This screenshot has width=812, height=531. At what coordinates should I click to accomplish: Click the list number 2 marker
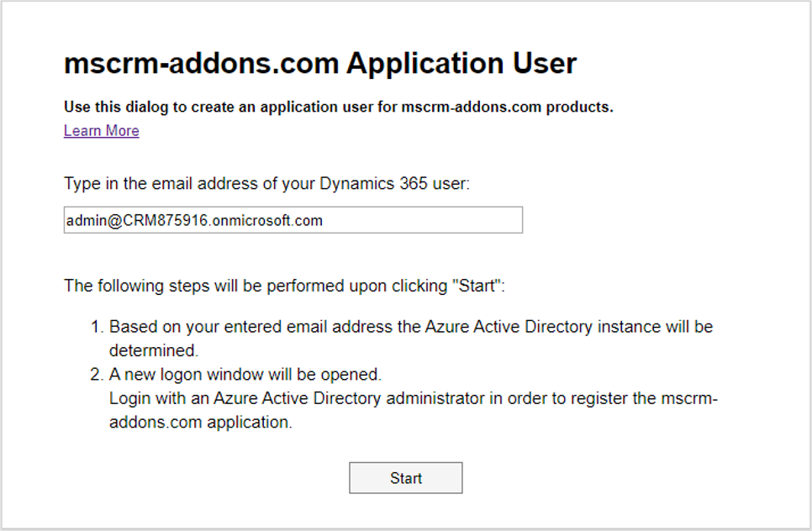[97, 374]
